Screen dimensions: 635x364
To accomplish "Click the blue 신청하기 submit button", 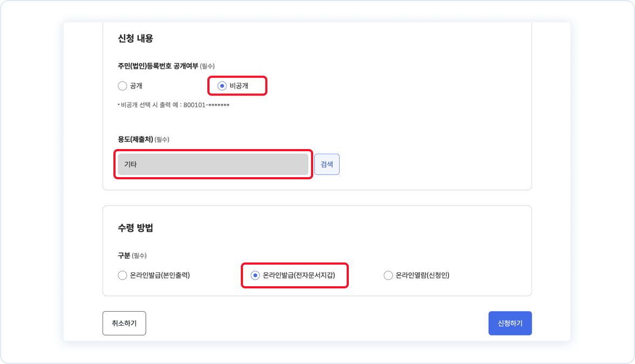I will (x=510, y=323).
